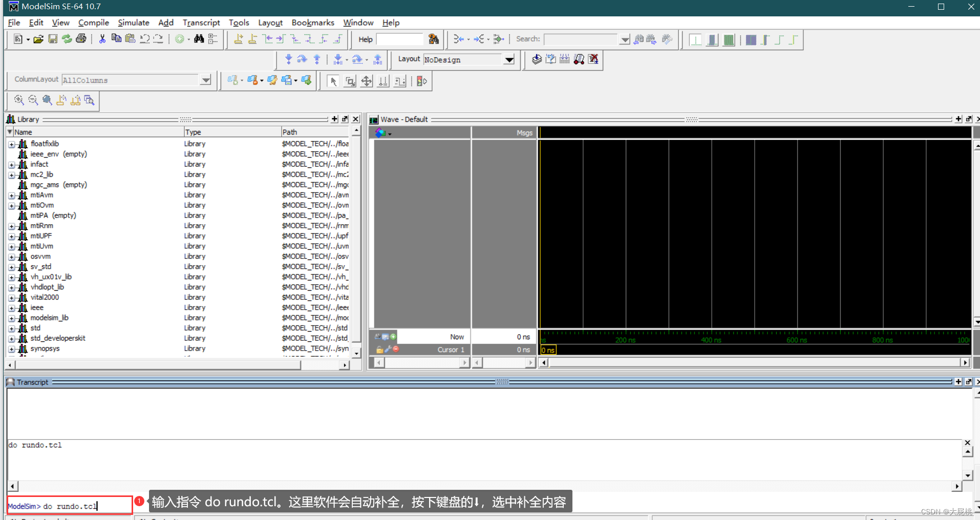
Task: Close the Library panel
Action: pos(356,119)
